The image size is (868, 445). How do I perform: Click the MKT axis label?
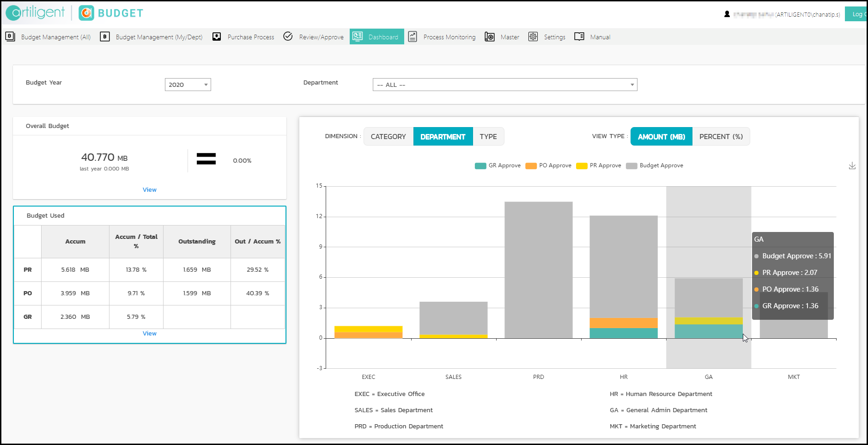click(x=794, y=377)
